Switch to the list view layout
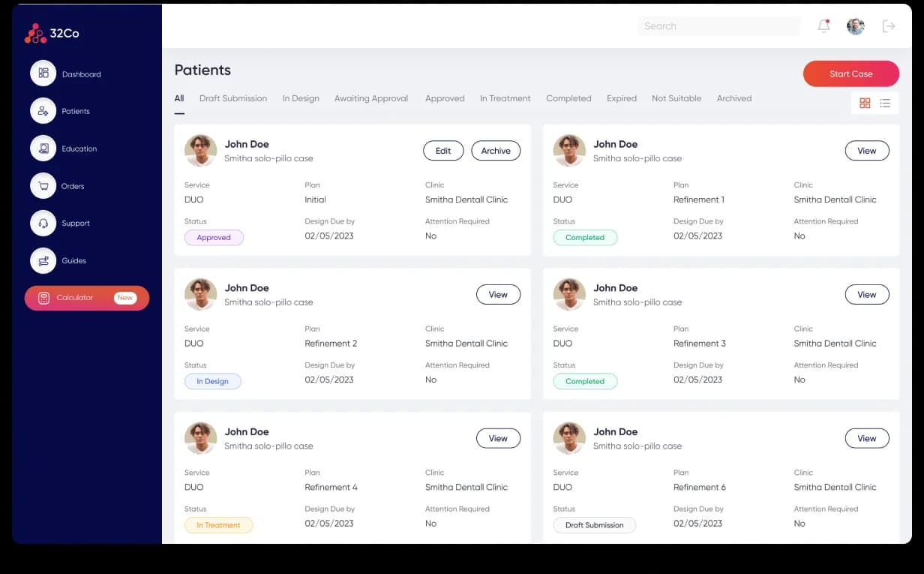Viewport: 924px width, 574px height. (885, 103)
